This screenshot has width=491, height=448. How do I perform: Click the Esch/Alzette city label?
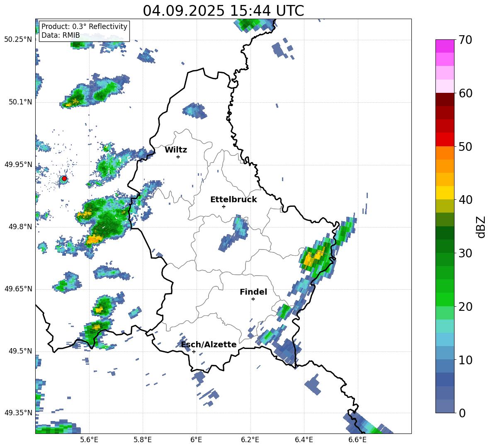(209, 344)
